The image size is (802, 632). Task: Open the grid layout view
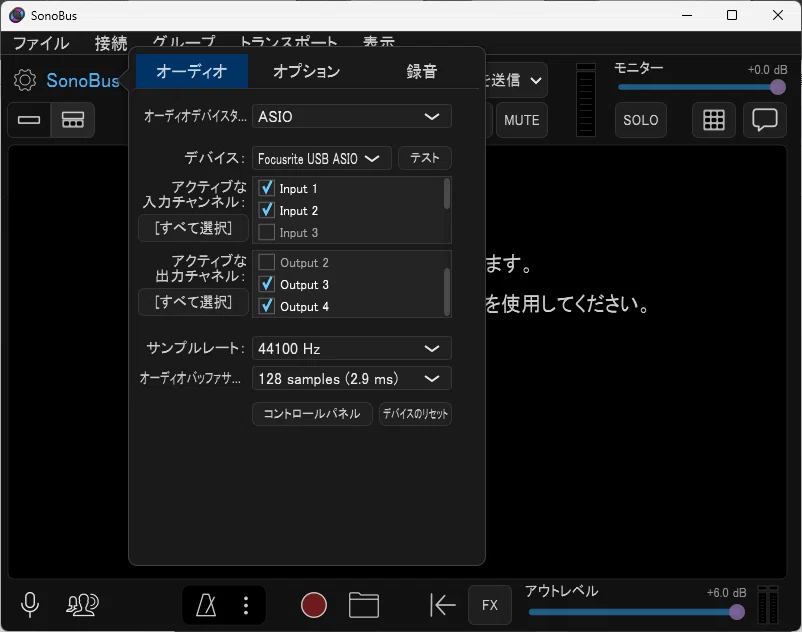click(714, 120)
